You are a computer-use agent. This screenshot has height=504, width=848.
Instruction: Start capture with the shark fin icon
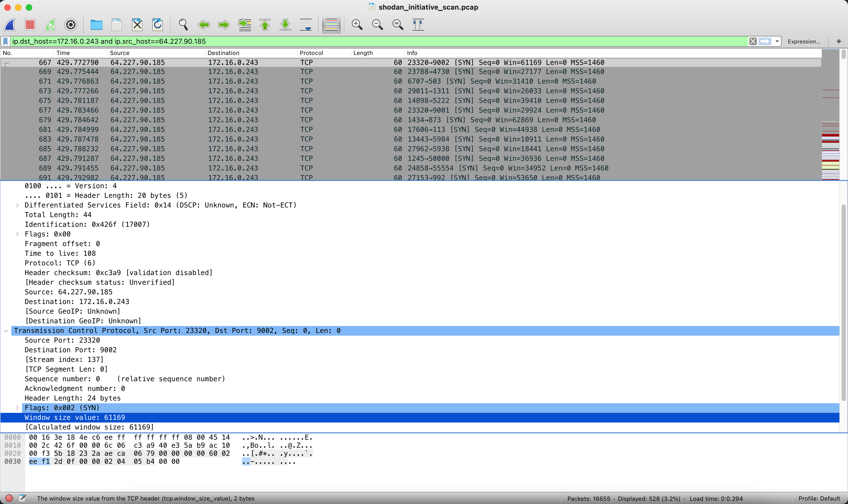click(10, 24)
